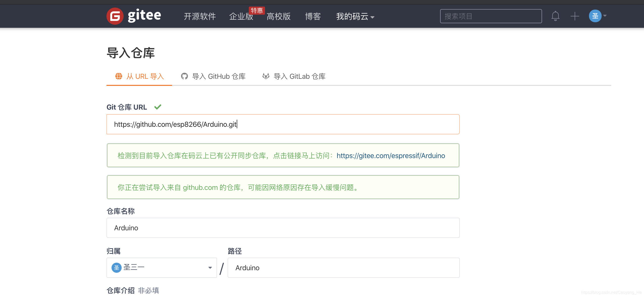
Task: Click the GitLab fox icon on import tab
Action: 265,76
